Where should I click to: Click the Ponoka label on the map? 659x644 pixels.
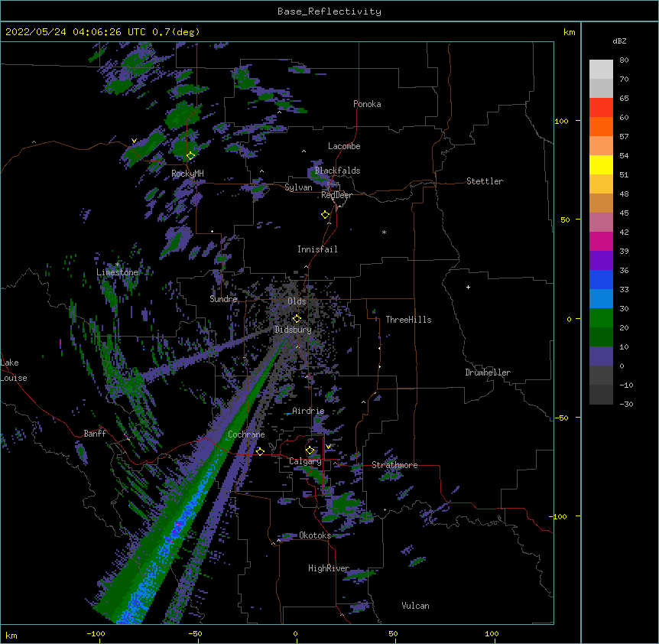pos(367,104)
